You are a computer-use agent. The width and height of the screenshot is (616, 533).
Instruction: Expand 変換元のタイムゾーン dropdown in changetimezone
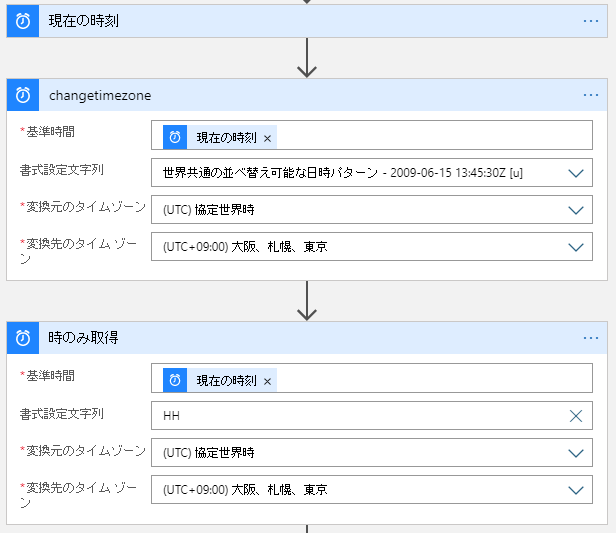pyautogui.click(x=576, y=210)
